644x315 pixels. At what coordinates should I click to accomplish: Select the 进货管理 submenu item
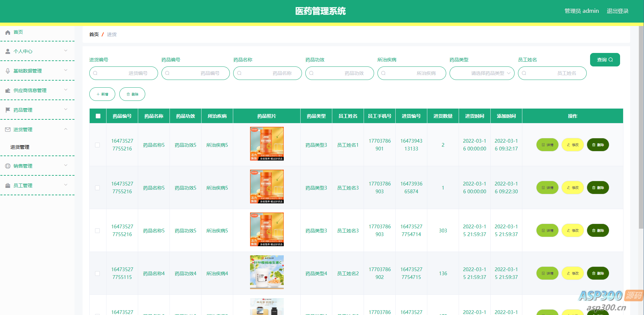(x=20, y=147)
